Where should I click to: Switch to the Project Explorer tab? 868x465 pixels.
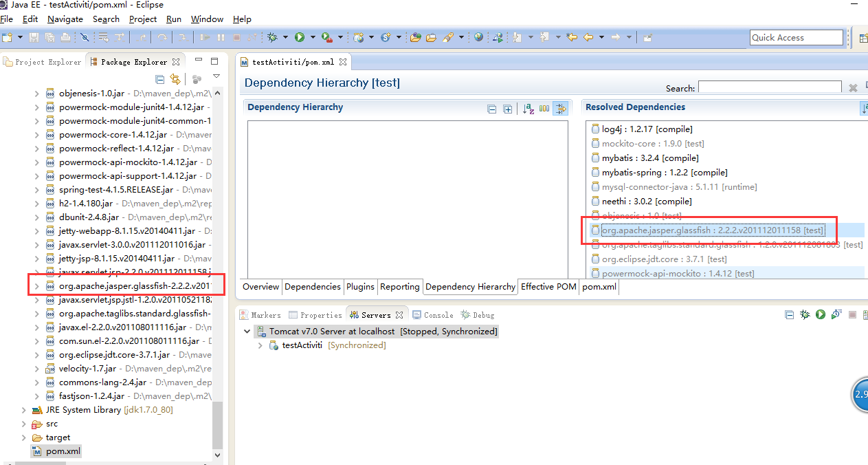(43, 62)
